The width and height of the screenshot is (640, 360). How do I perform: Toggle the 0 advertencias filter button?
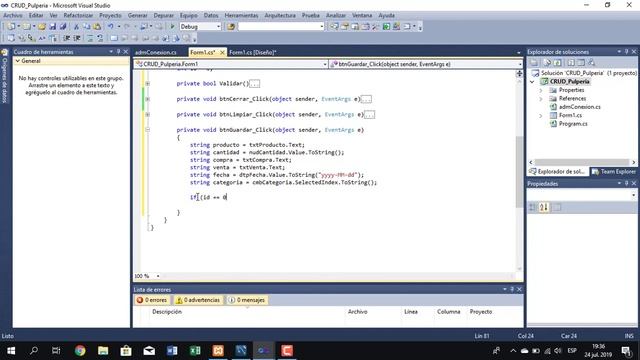pyautogui.click(x=198, y=300)
